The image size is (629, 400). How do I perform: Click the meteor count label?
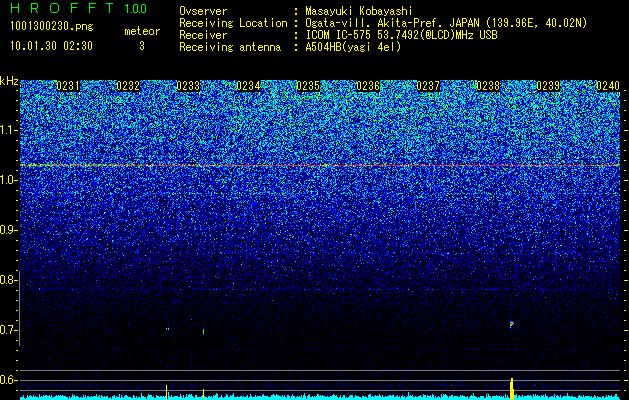point(142,31)
